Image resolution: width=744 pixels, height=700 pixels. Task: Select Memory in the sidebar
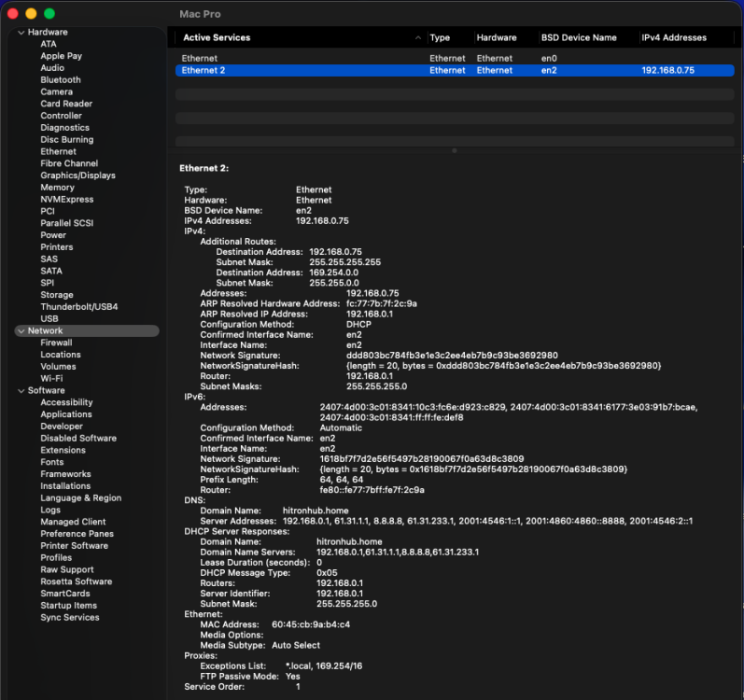pyautogui.click(x=58, y=188)
